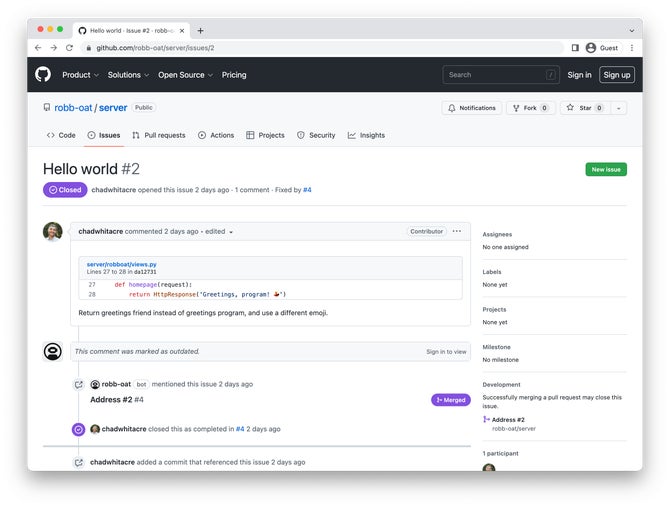670x507 pixels.
Task: Open chadwhitacre link in commit reference event
Action: coord(112,462)
